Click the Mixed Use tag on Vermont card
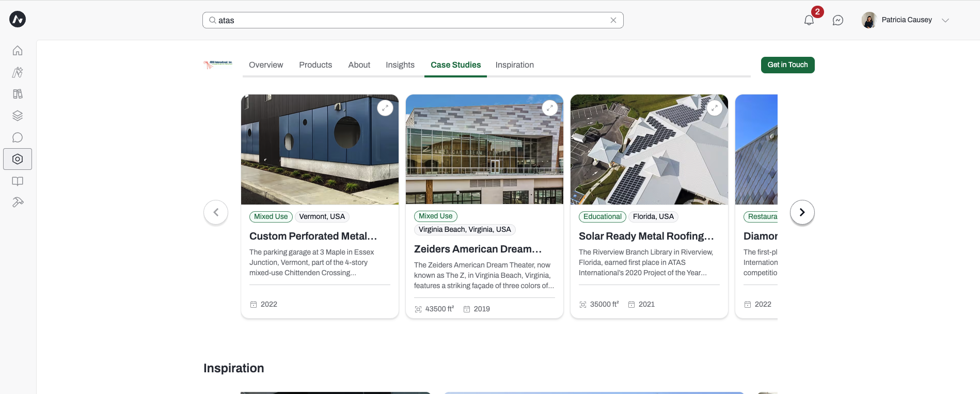This screenshot has width=980, height=394. point(271,217)
